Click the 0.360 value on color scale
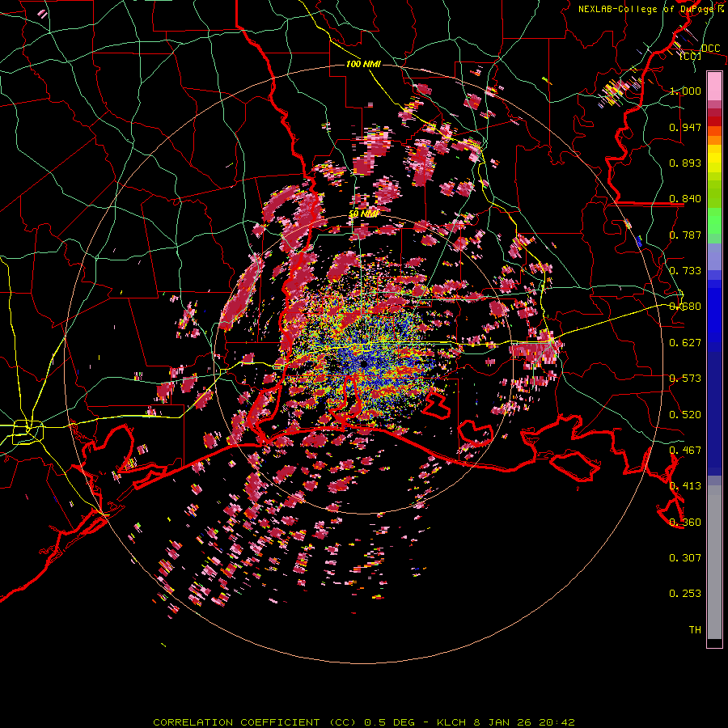This screenshot has width=728, height=728. coord(685,523)
